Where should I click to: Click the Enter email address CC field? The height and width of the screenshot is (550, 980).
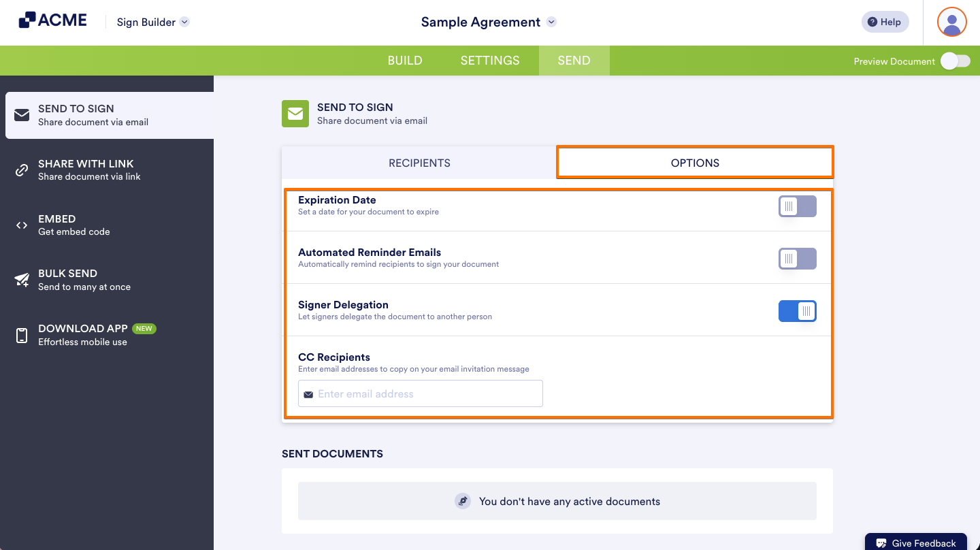click(421, 393)
